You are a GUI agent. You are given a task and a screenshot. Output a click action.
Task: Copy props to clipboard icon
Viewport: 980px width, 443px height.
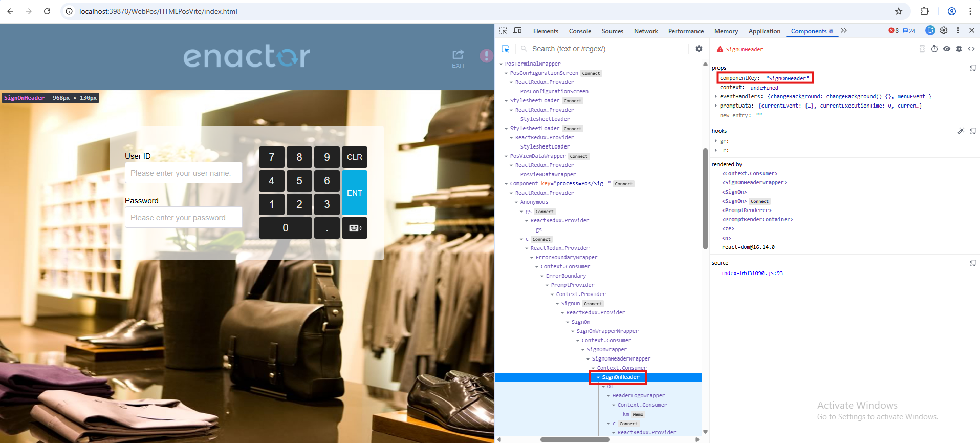[973, 68]
